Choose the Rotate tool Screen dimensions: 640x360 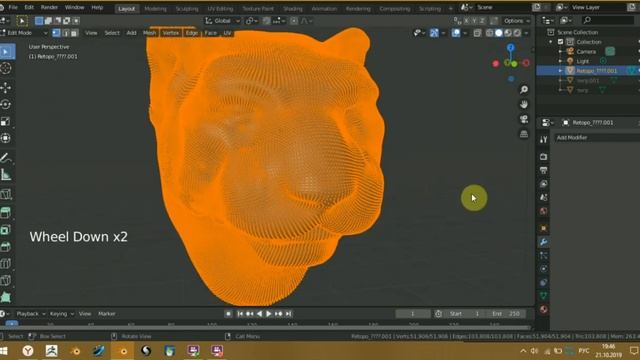coord(6,104)
